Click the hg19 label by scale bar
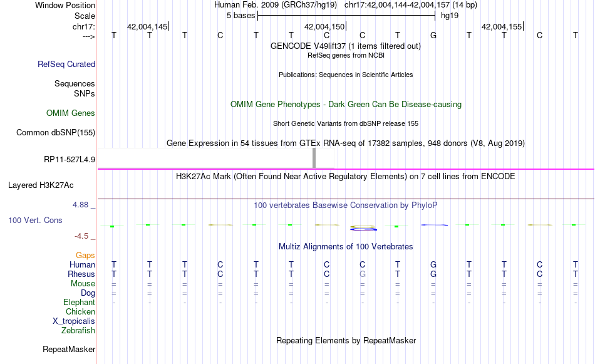This screenshot has width=595, height=364. point(450,16)
